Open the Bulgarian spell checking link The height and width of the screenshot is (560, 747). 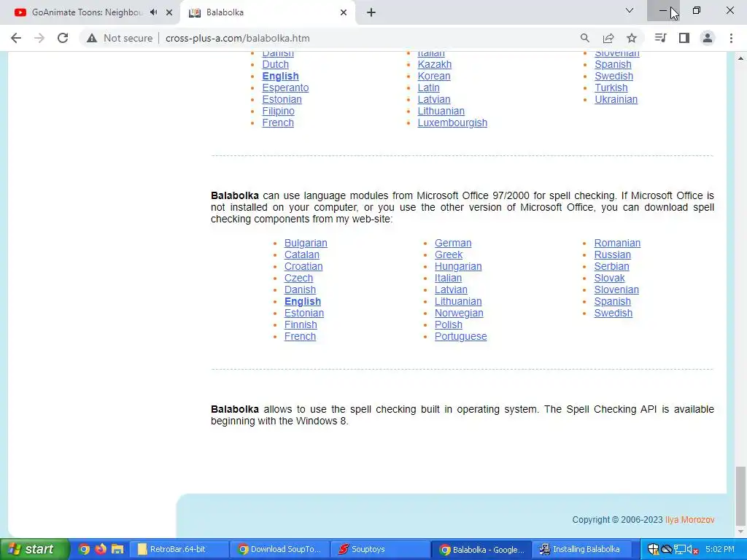[x=306, y=243]
